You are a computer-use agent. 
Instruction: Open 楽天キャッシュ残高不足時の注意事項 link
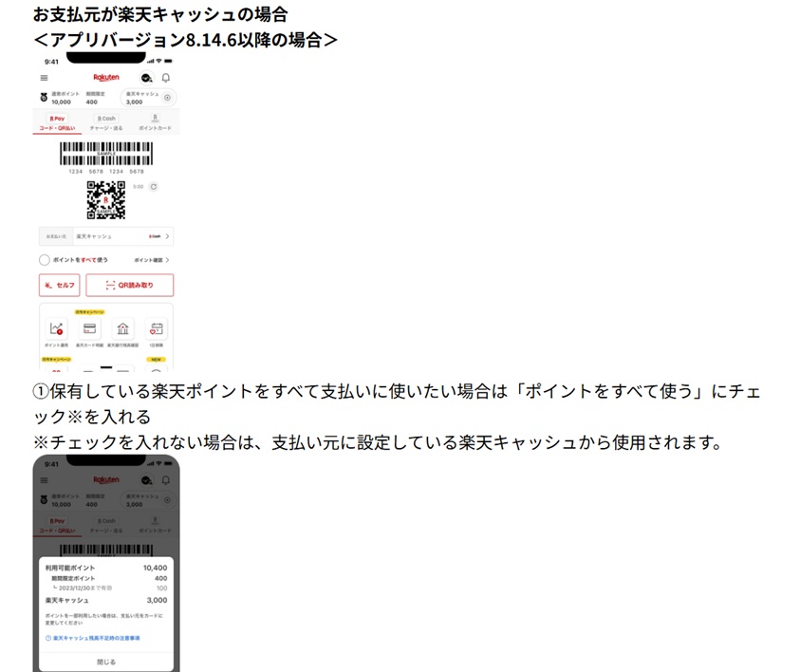click(97, 639)
